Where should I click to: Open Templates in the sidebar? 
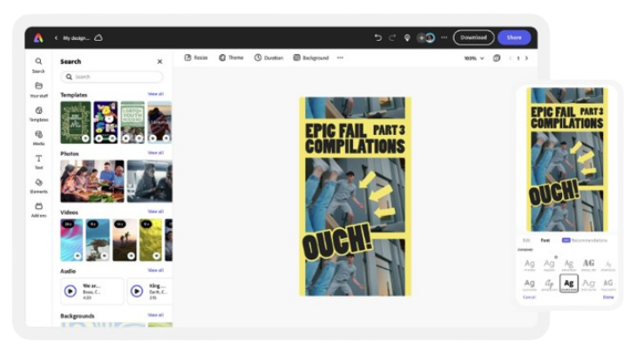click(38, 114)
